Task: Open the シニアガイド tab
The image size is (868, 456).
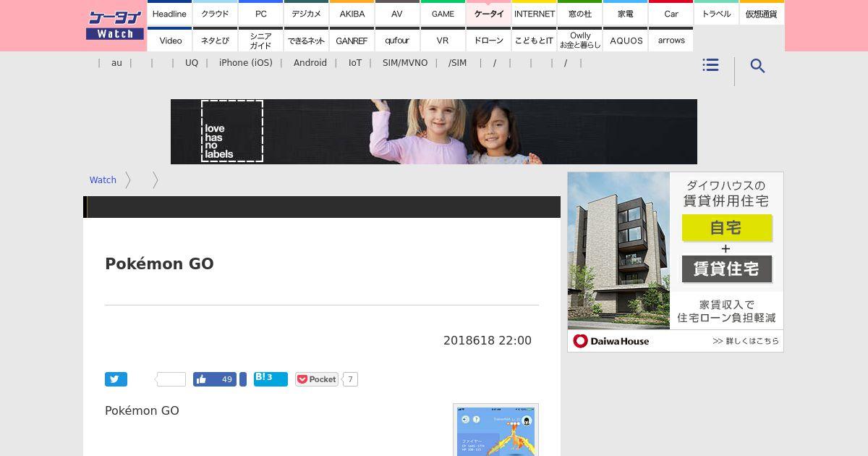Action: 260,40
